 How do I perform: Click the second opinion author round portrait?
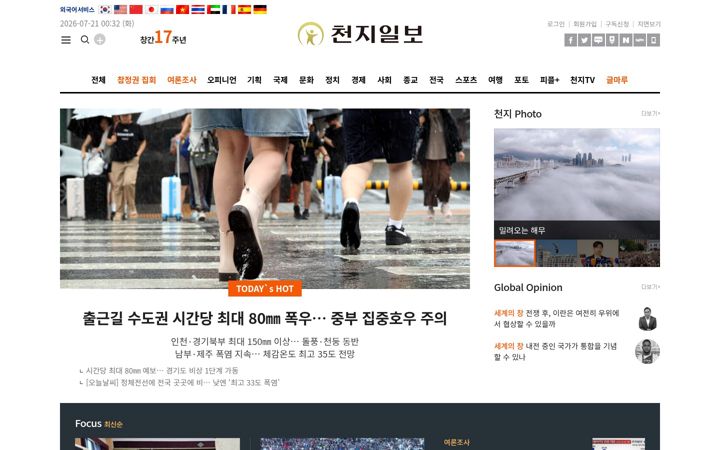[x=647, y=352]
